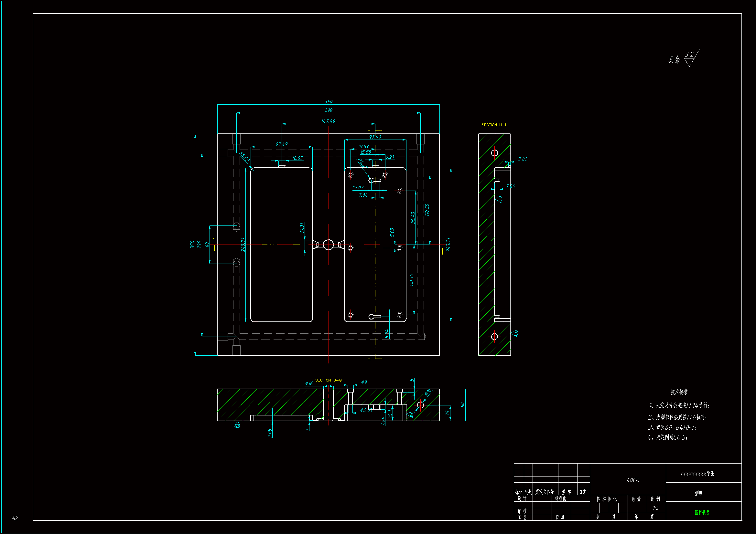Click the 技术要求 heading text
The width and height of the screenshot is (756, 534).
coord(679,392)
